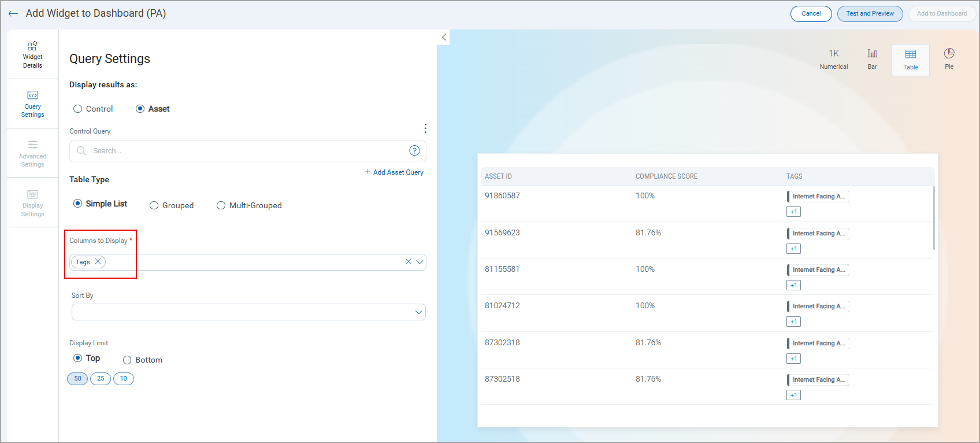
Task: Click Internet Facing tag for asset 87302518
Action: pos(818,379)
